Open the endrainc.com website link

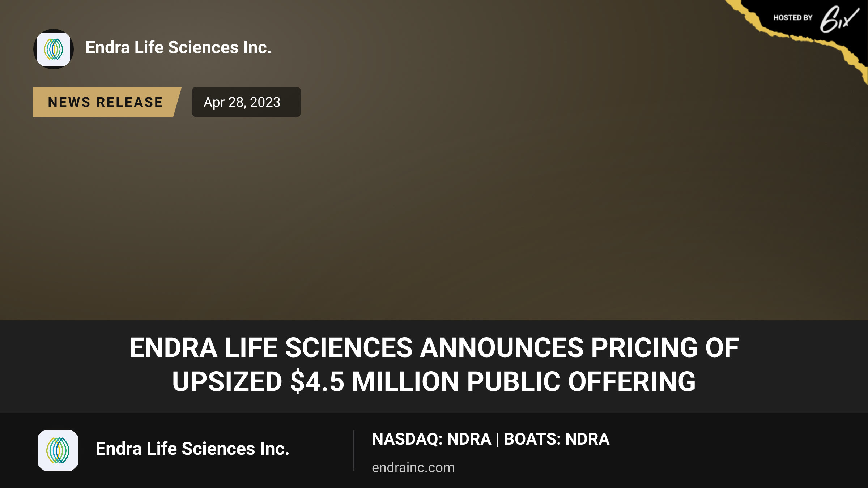click(413, 467)
